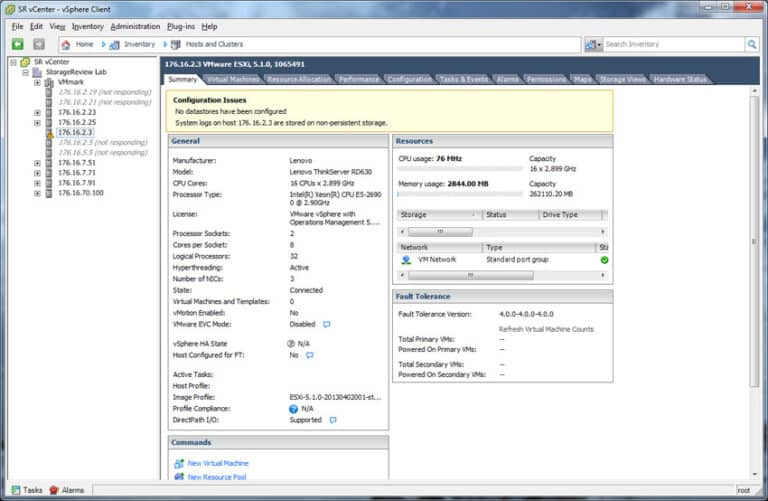Expand host 176.16.2.23 node
The width and height of the screenshot is (768, 501).
point(37,113)
